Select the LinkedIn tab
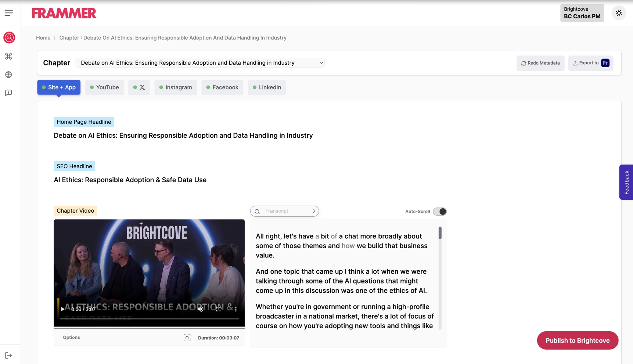This screenshot has width=633, height=364. click(x=267, y=87)
